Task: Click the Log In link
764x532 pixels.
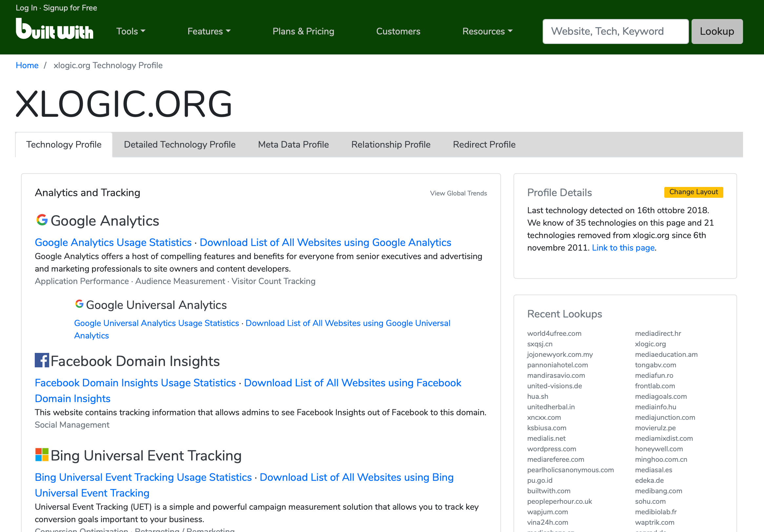Action: click(27, 8)
